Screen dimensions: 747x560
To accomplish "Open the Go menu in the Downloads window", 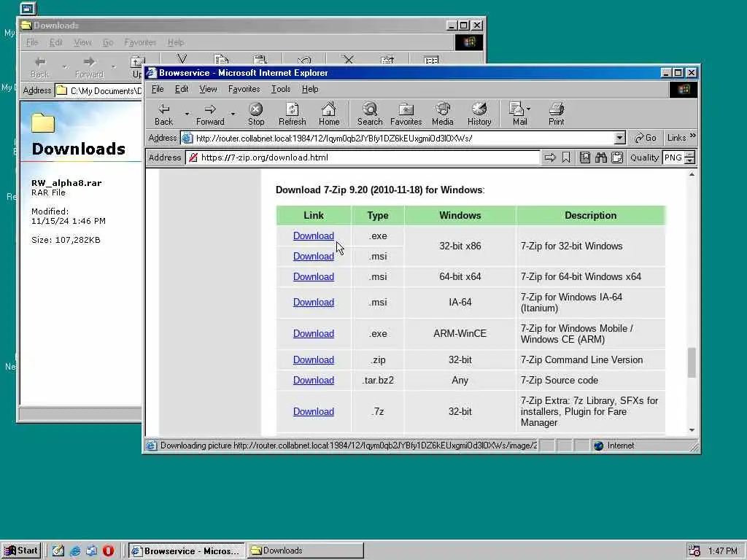I will pos(108,42).
